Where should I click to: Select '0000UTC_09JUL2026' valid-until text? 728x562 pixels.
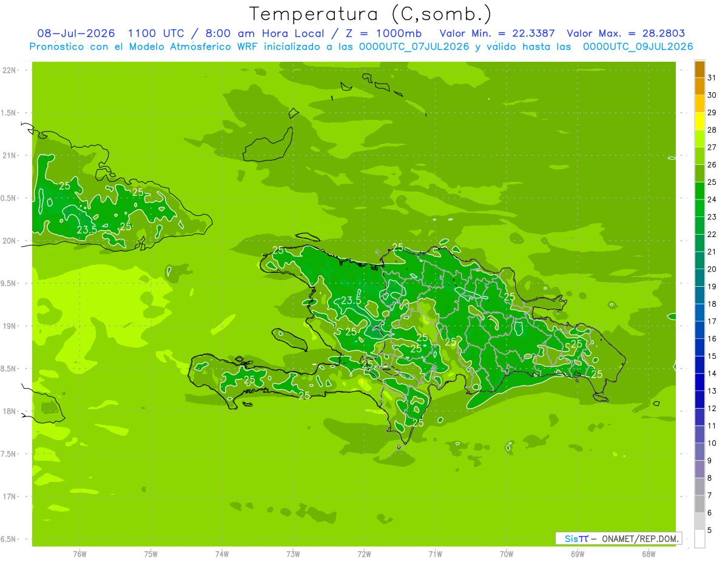point(638,47)
